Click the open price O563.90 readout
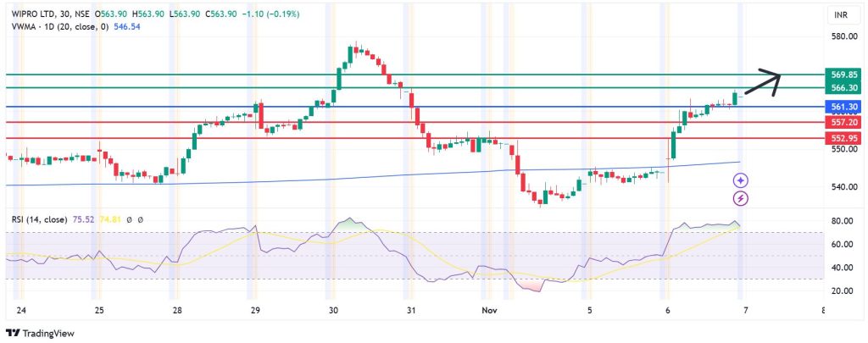Viewport: 868px width, 343px height. tap(111, 15)
